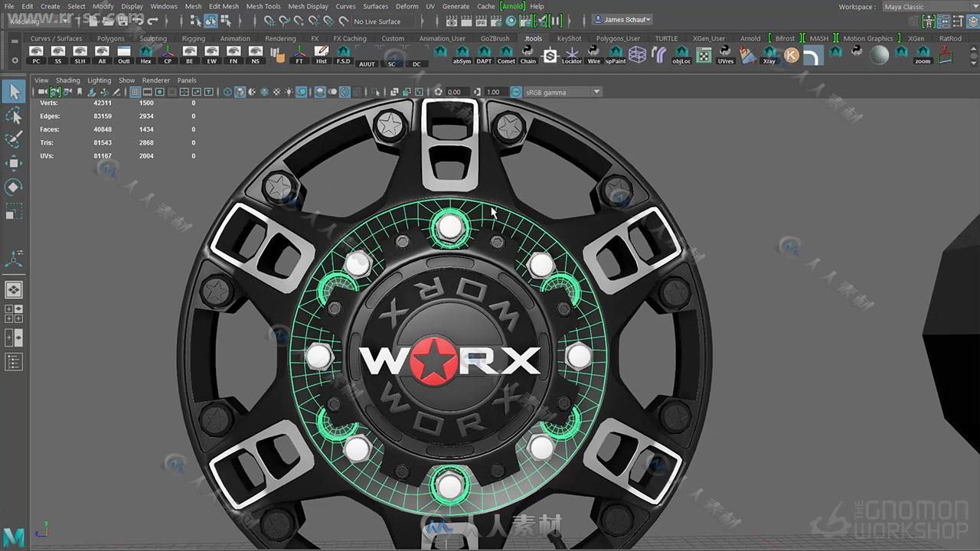Click the zoom shelf button
The width and height of the screenshot is (980, 551).
coord(923,54)
